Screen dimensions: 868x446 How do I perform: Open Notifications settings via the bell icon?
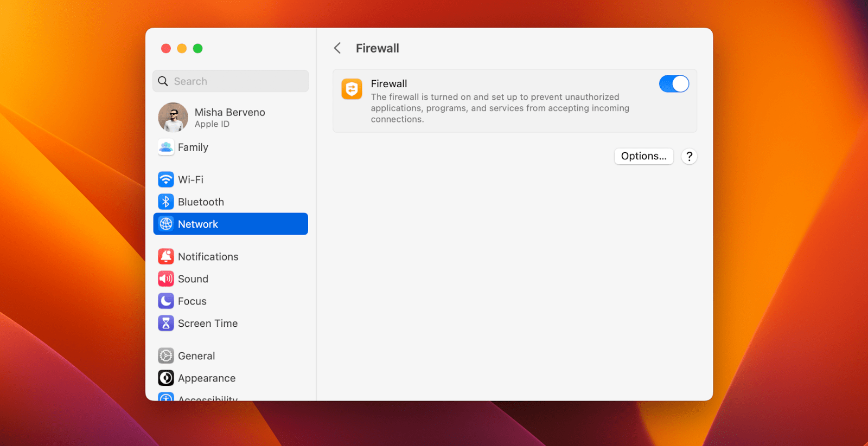click(166, 256)
